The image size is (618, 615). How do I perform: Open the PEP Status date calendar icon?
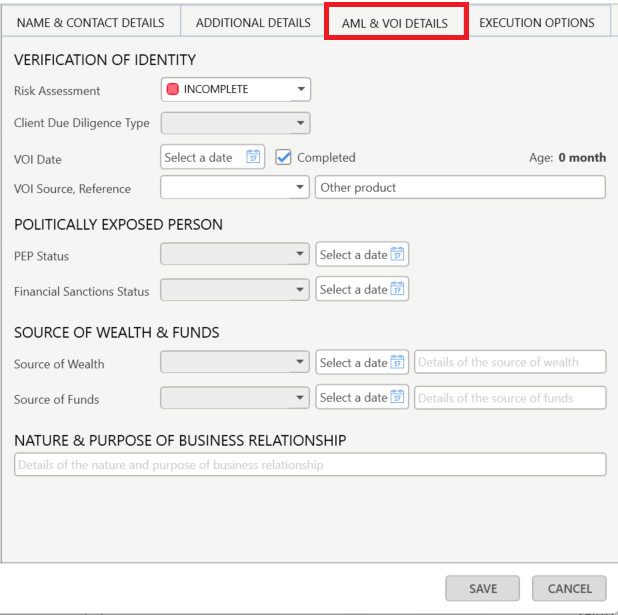pos(397,254)
